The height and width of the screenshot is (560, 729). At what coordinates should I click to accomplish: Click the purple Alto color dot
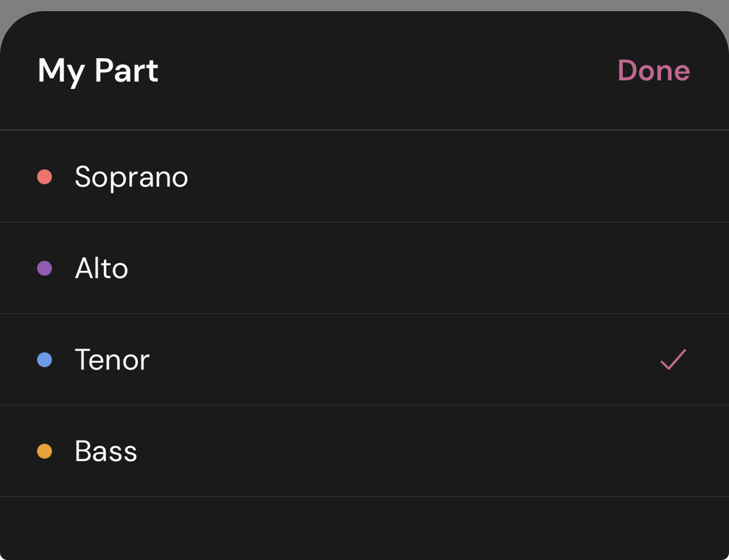coord(44,268)
